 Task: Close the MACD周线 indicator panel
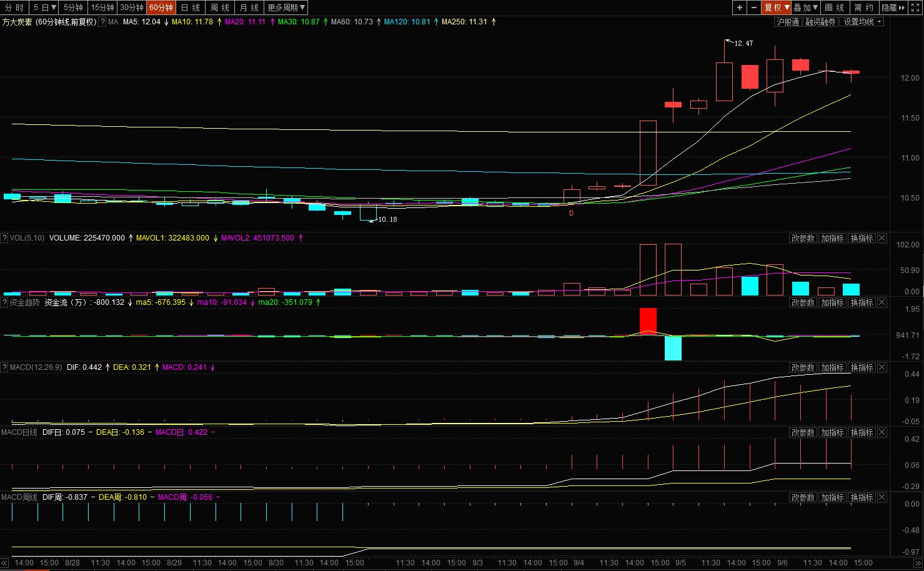tap(882, 497)
